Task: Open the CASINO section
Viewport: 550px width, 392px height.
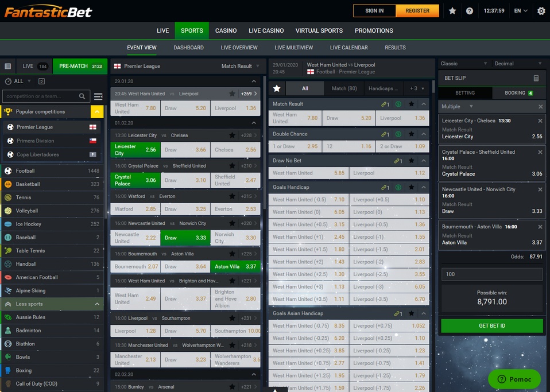Action: (x=226, y=30)
